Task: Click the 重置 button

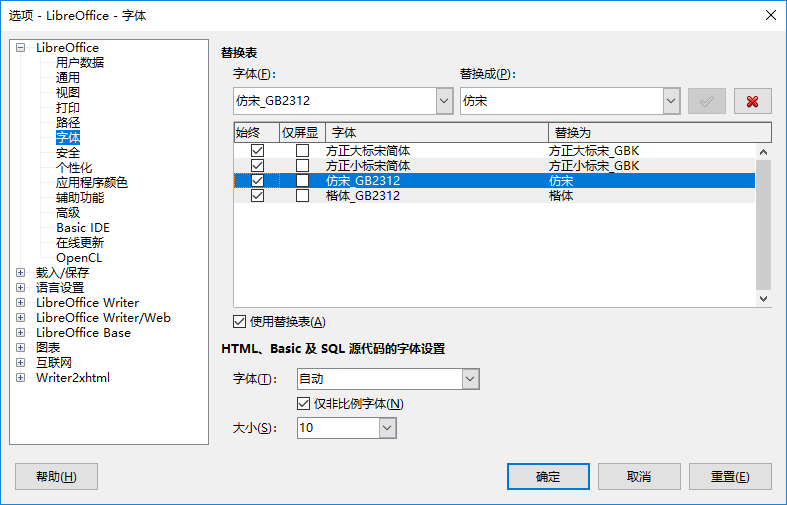Action: (729, 476)
